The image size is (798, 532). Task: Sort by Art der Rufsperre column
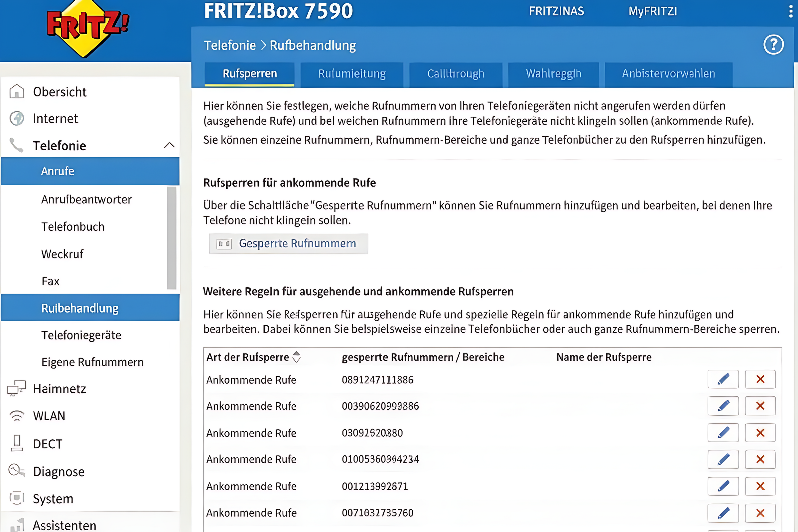[x=296, y=357]
